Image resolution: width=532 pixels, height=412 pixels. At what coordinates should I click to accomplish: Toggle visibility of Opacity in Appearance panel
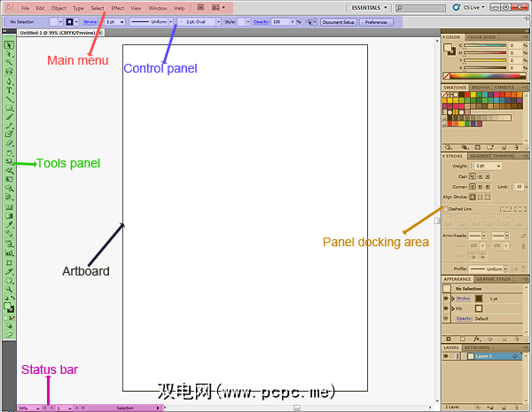pos(446,318)
